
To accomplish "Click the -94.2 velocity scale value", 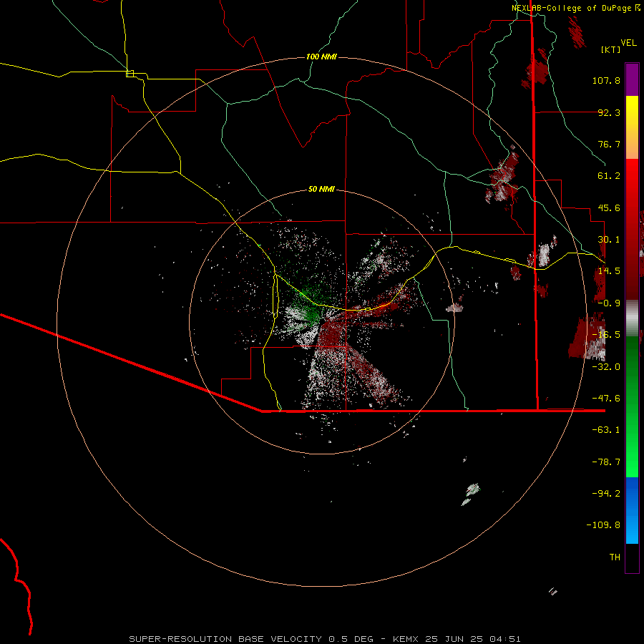I will click(x=606, y=493).
